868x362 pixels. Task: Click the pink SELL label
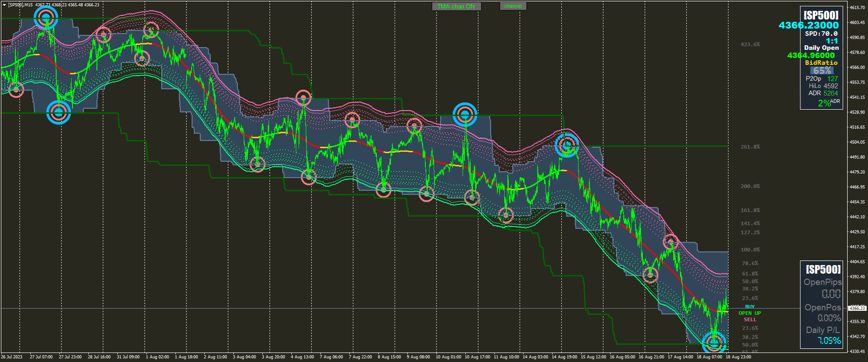pos(750,319)
